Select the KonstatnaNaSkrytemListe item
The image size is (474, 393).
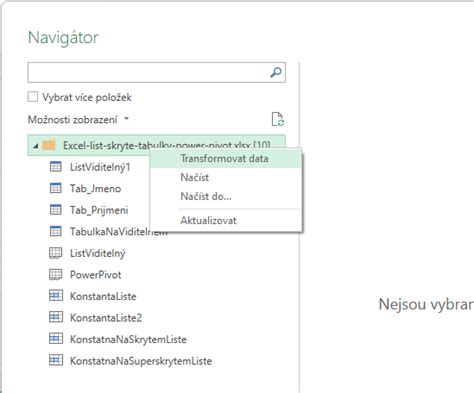128,339
